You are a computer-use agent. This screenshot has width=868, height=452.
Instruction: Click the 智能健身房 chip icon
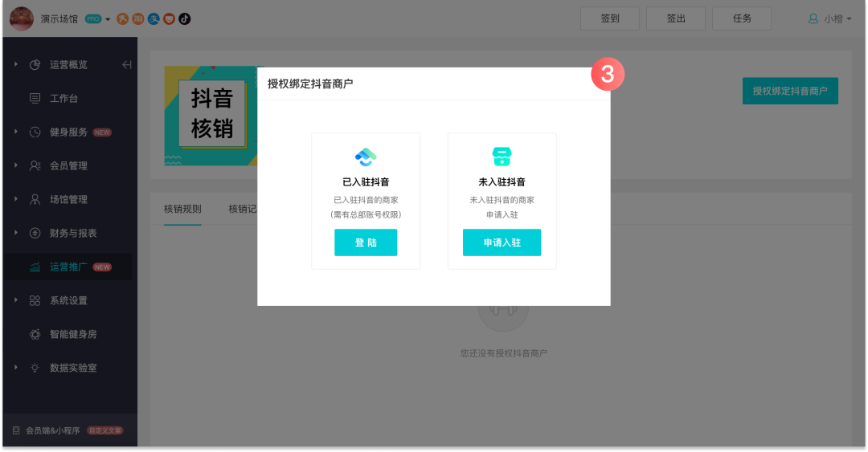[x=35, y=334]
